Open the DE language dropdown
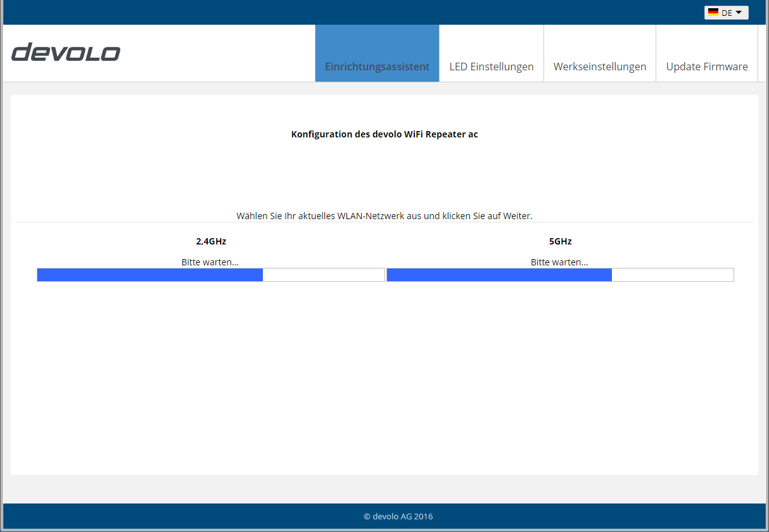The width and height of the screenshot is (769, 532). point(726,13)
